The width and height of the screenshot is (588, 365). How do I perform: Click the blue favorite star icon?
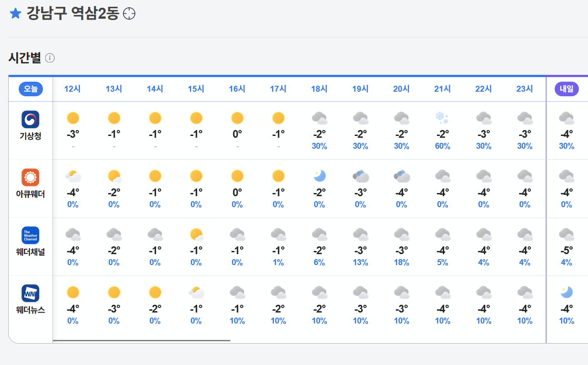[x=16, y=14]
